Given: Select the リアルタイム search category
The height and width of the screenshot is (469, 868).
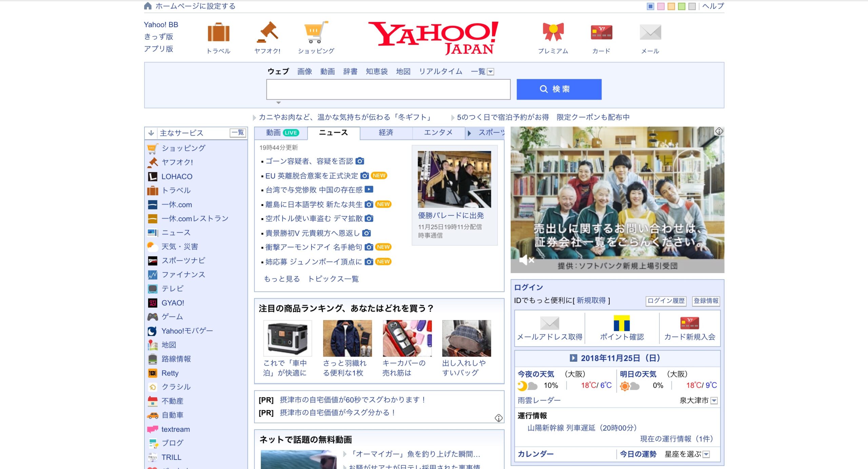Looking at the screenshot, I should (x=440, y=71).
